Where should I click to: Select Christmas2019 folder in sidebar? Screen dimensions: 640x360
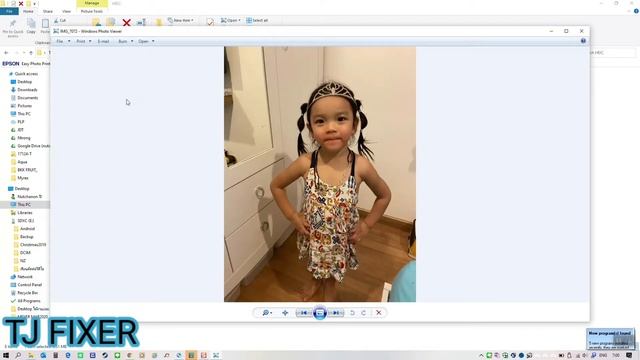click(x=33, y=244)
